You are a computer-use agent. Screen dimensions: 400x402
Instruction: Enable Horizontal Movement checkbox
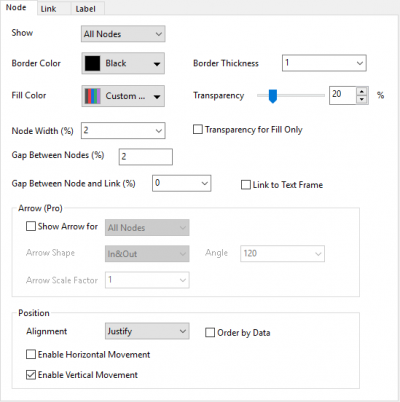coord(31,354)
